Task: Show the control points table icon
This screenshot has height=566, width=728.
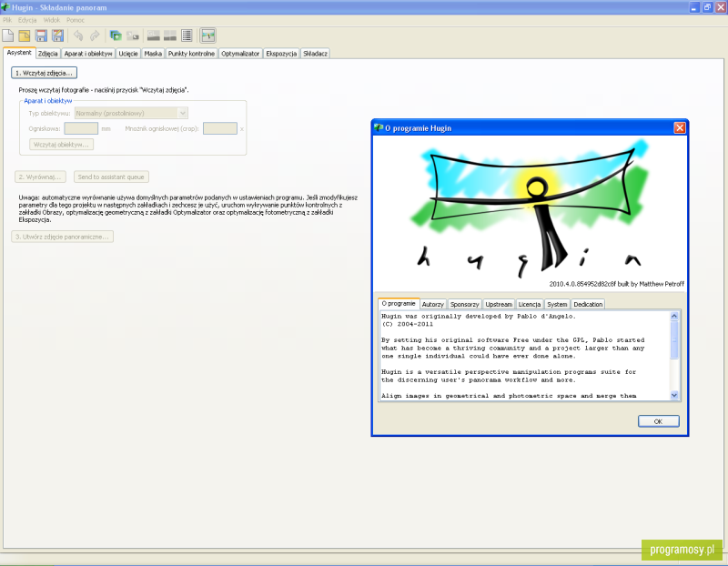Action: click(x=187, y=35)
